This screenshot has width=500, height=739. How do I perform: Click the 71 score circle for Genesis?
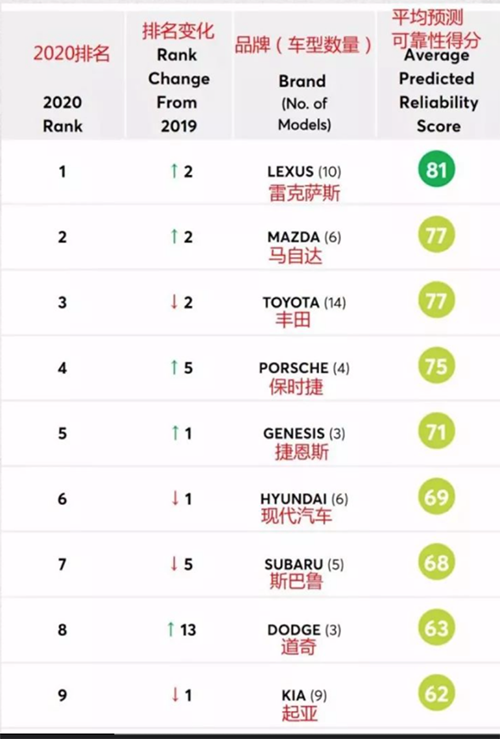click(x=436, y=431)
